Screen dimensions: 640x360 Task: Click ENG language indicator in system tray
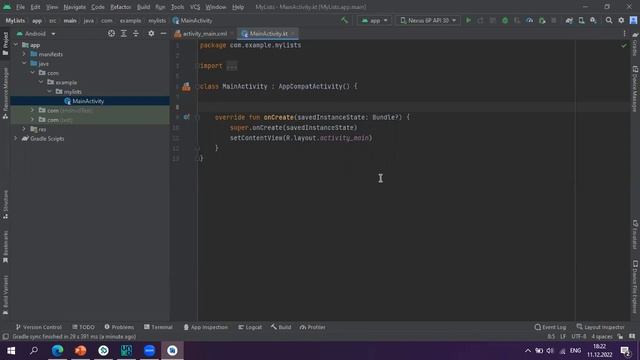576,351
